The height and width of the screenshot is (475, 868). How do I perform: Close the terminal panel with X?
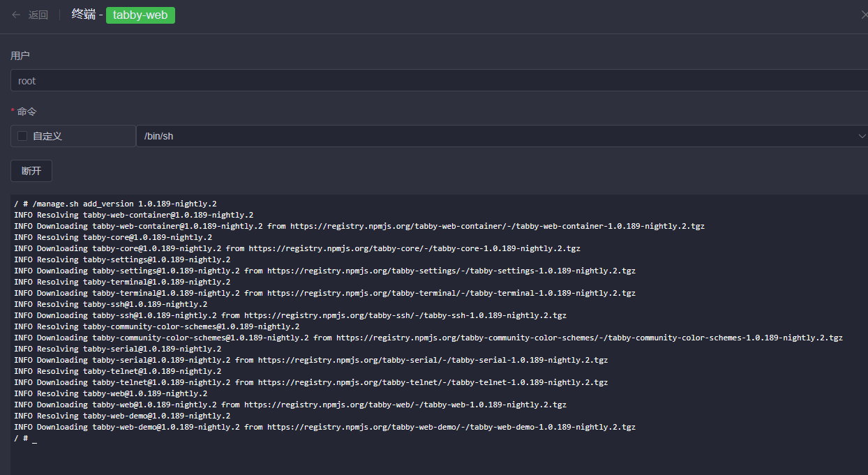click(864, 15)
